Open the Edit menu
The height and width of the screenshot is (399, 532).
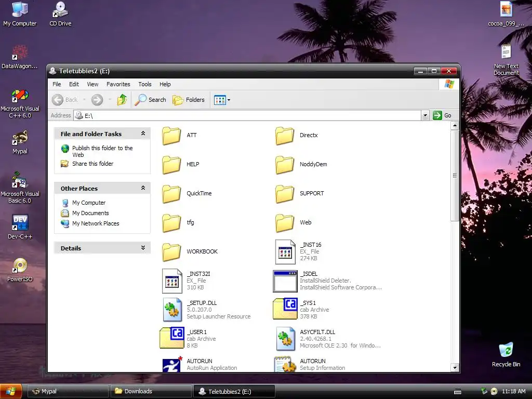coord(74,84)
